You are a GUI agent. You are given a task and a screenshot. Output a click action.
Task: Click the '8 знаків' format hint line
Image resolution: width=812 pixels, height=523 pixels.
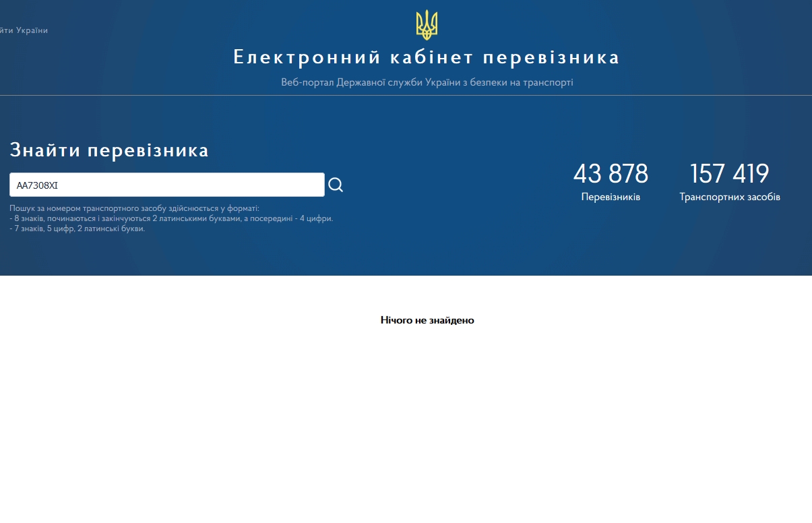point(171,218)
